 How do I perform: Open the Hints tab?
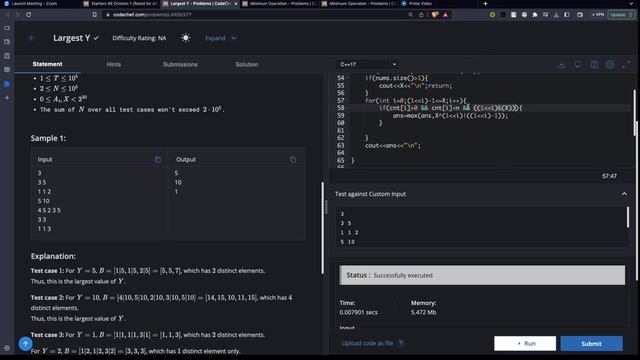(x=113, y=64)
